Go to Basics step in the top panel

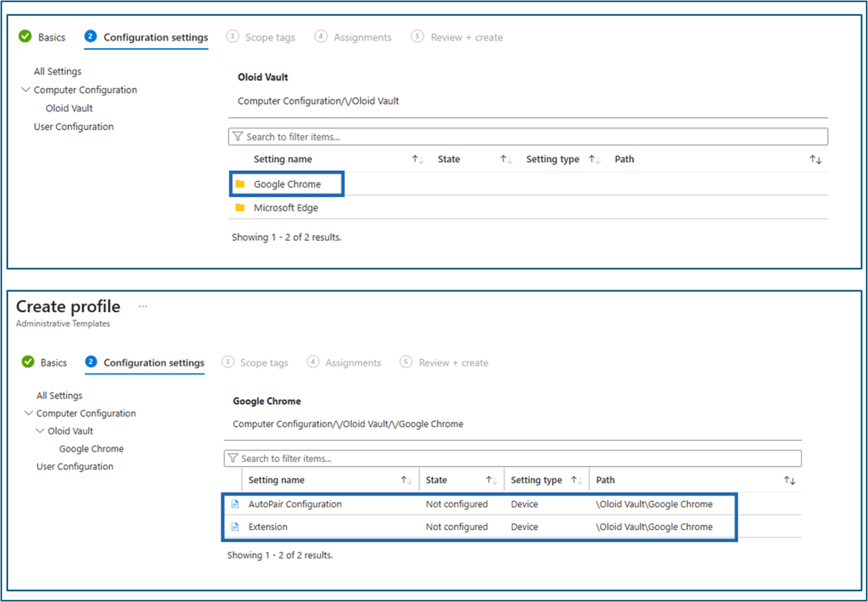click(42, 37)
